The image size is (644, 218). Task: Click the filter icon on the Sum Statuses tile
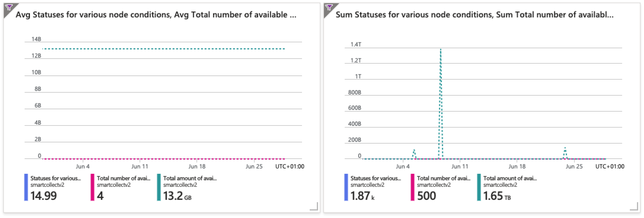(x=329, y=7)
